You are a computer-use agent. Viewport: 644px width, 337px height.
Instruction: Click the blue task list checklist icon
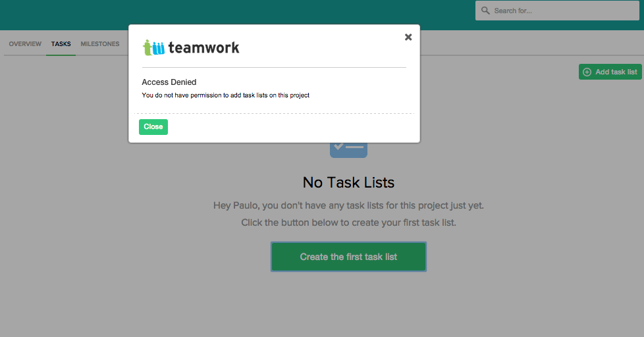[348, 150]
